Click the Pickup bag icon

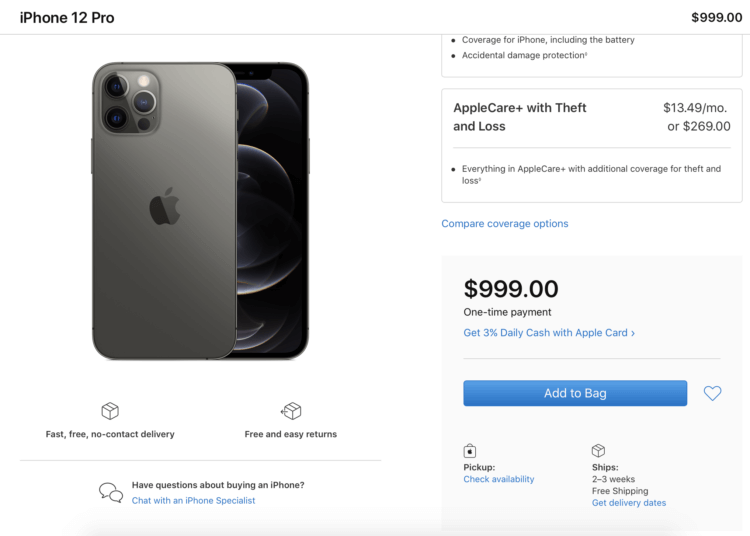point(470,451)
